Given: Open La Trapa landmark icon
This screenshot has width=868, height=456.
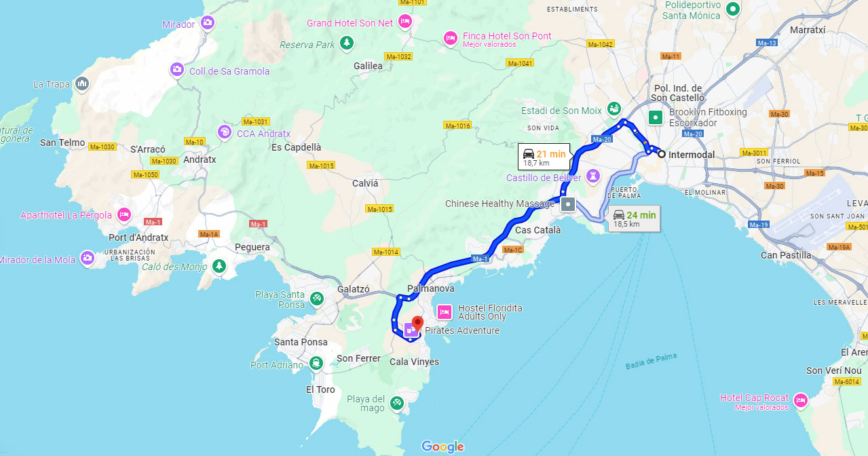Looking at the screenshot, I should point(82,83).
